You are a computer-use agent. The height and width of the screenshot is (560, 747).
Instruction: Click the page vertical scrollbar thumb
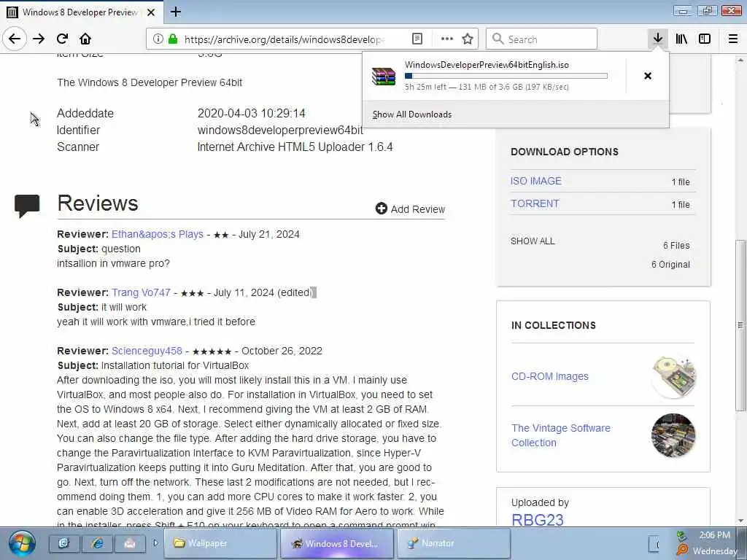pyautogui.click(x=740, y=325)
